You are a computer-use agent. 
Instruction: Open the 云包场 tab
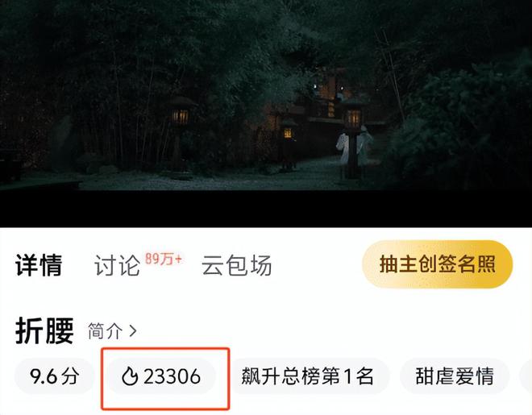[236, 265]
